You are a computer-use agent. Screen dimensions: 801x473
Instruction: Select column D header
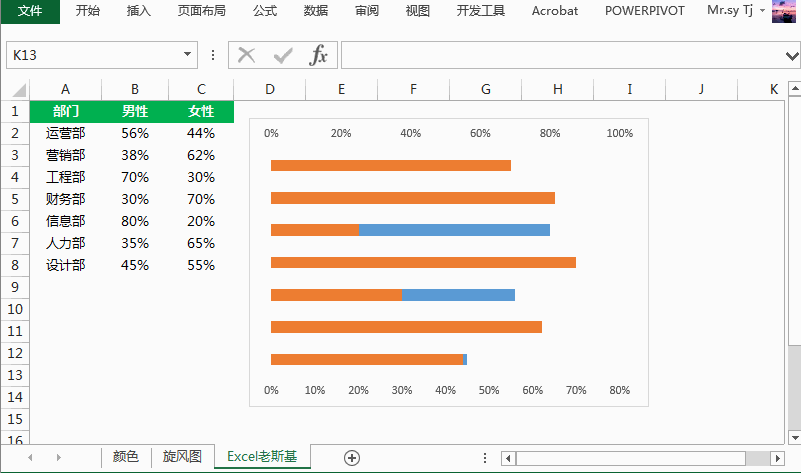point(270,89)
